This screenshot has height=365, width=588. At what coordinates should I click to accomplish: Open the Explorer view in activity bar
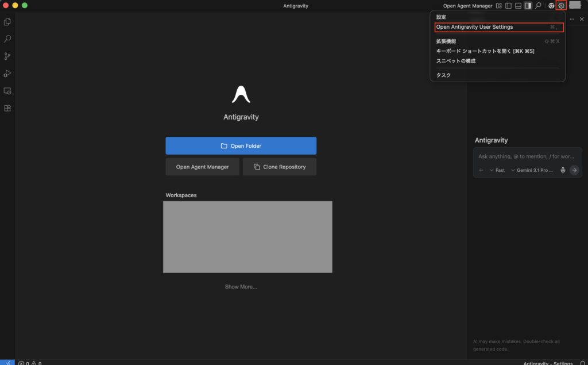click(7, 22)
